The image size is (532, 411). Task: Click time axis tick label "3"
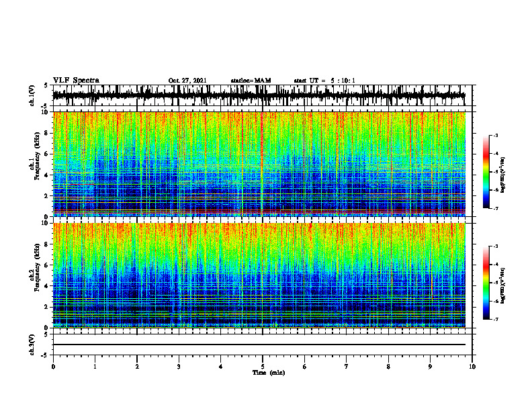click(x=179, y=367)
